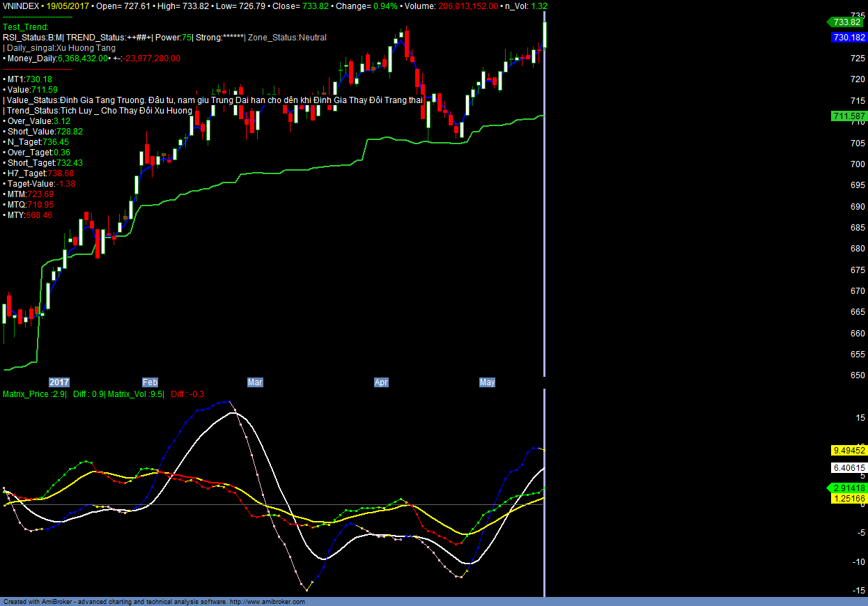Click the white 6.40615 indicator tag
The width and height of the screenshot is (868, 606).
[848, 468]
